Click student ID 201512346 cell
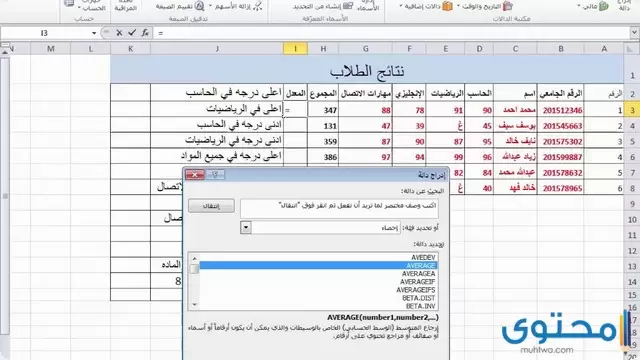Viewport: 640px width, 360px height. 560,110
